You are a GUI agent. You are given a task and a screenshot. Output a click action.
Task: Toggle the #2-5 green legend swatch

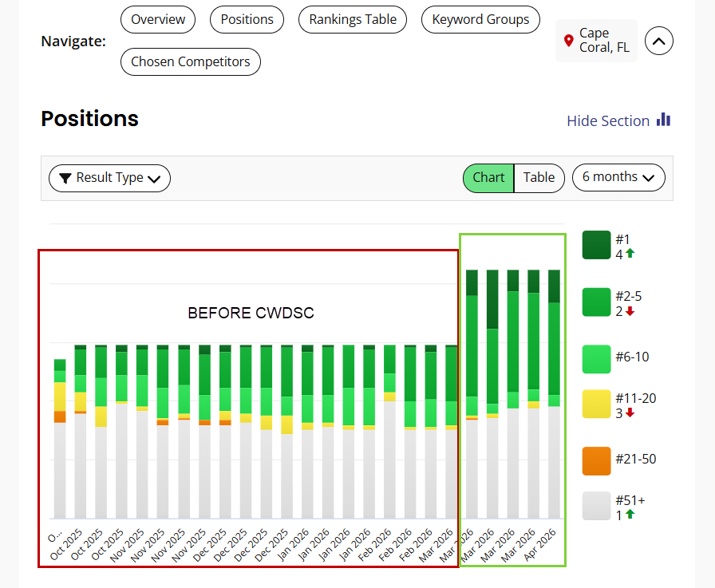[x=596, y=302]
